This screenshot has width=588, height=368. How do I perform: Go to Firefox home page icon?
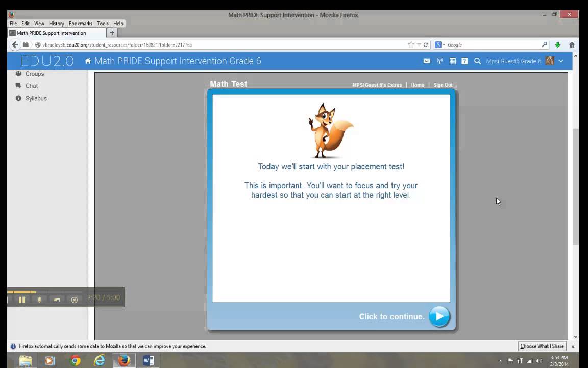[572, 44]
